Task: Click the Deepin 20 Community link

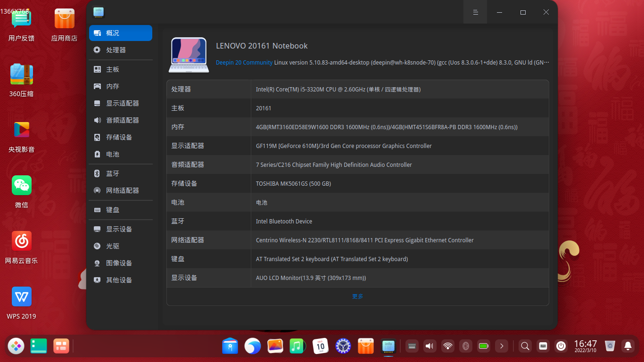Action: click(244, 62)
